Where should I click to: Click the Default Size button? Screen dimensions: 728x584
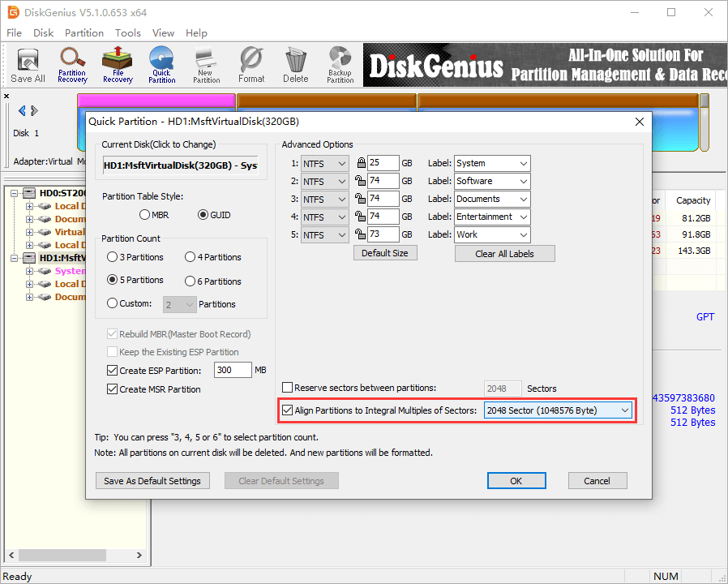385,253
